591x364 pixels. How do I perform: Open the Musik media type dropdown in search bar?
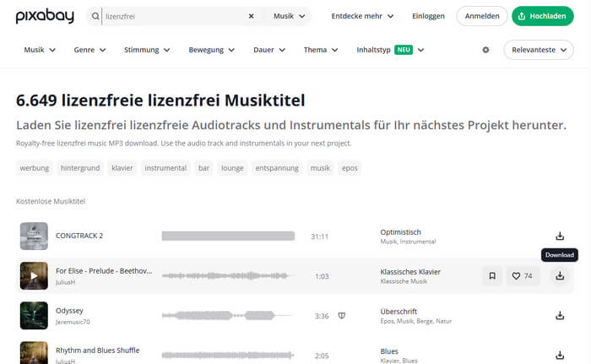pyautogui.click(x=289, y=16)
